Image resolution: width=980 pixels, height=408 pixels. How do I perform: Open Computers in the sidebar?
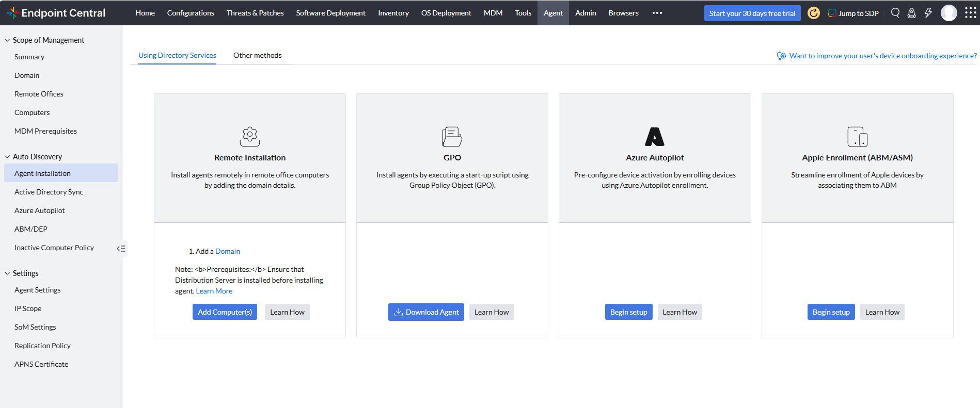click(x=32, y=112)
